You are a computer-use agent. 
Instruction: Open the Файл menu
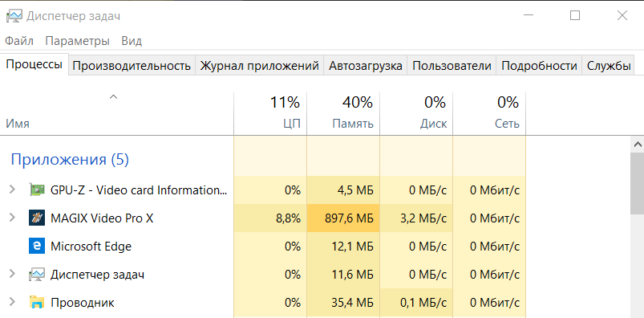click(19, 41)
